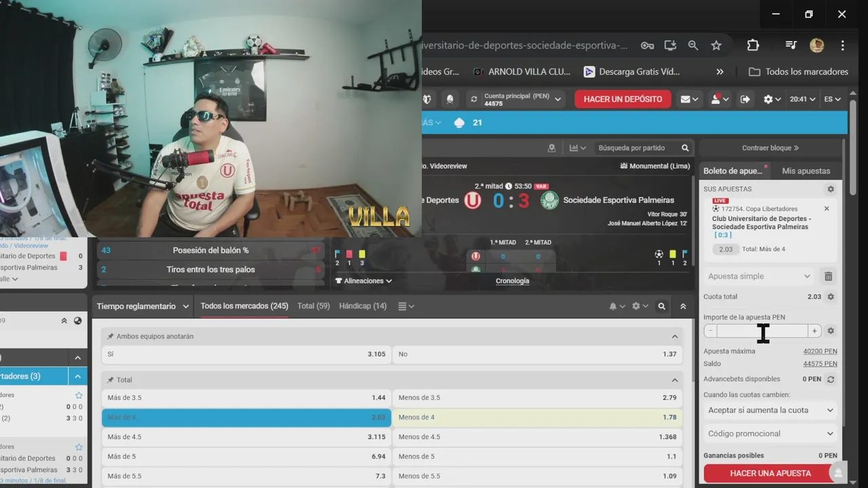
Task: Increase stake with plus button
Action: [814, 331]
